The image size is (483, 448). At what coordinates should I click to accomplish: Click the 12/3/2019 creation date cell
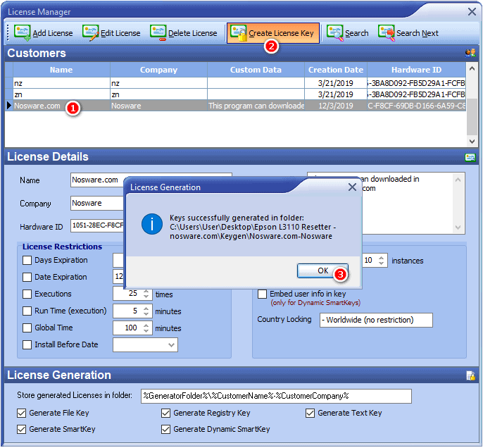336,106
